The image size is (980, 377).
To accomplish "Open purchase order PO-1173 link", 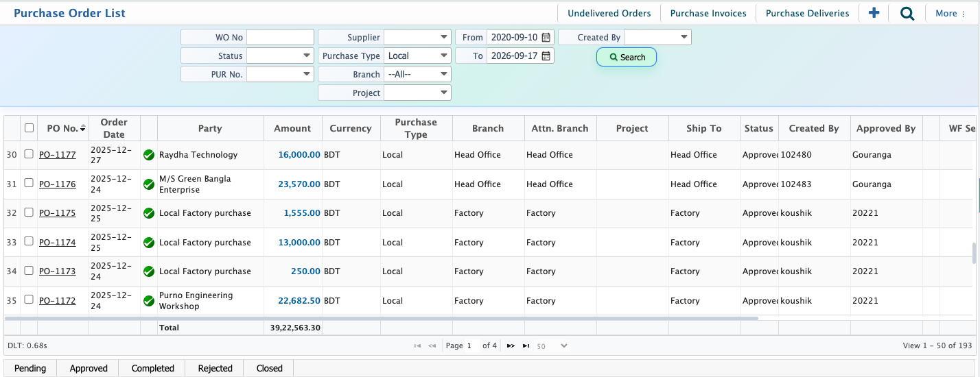I will [57, 271].
